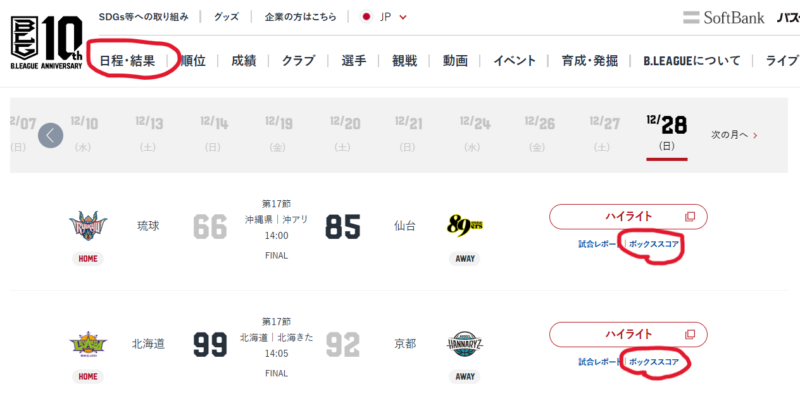Click the Ryukyu team logo
Image resolution: width=800 pixels, height=403 pixels.
click(x=87, y=226)
